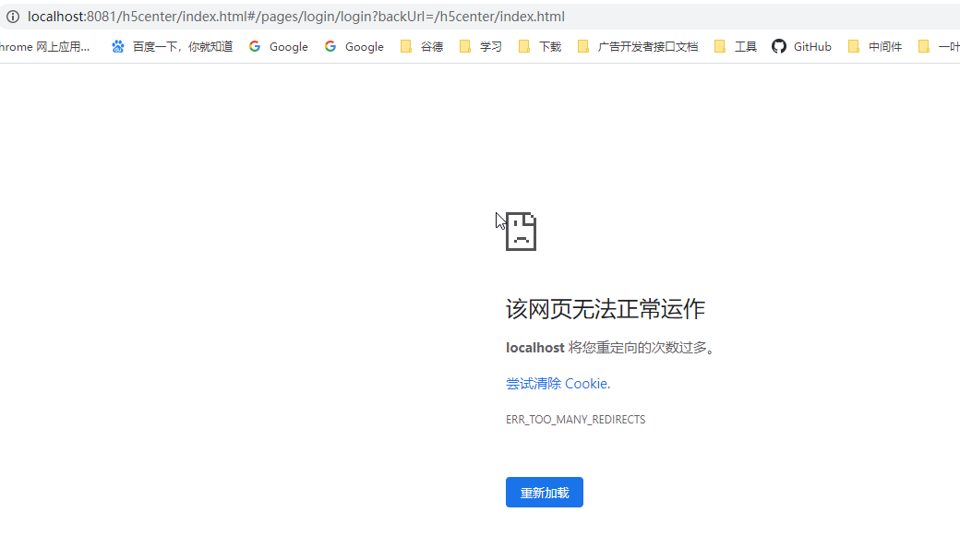Open the 学习 bookmark folder
Image resolution: width=960 pixels, height=560 pixels.
coord(481,46)
